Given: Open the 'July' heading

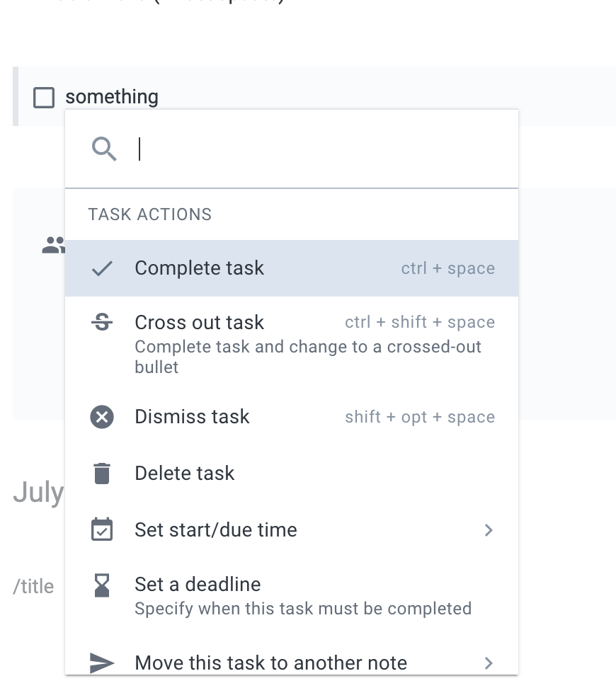Looking at the screenshot, I should point(38,493).
